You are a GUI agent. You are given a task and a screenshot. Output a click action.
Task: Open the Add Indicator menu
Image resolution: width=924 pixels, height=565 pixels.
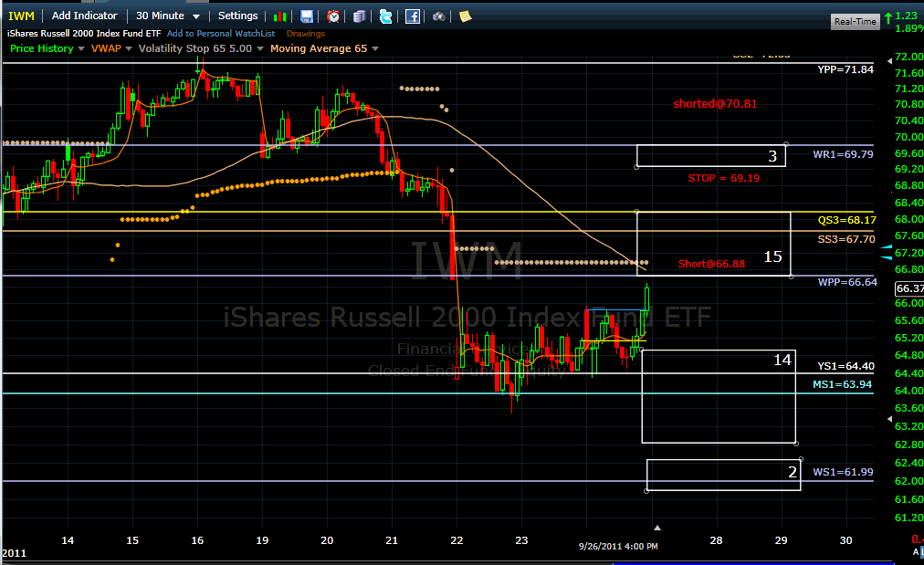pyautogui.click(x=84, y=16)
